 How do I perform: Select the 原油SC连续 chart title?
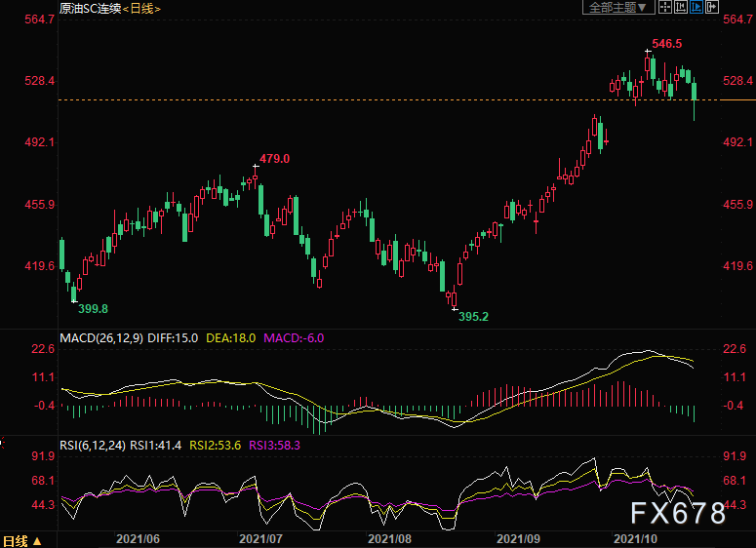tap(90, 8)
